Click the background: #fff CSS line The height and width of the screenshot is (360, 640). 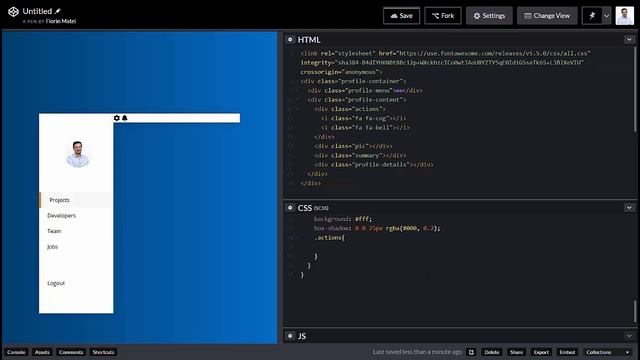click(343, 219)
